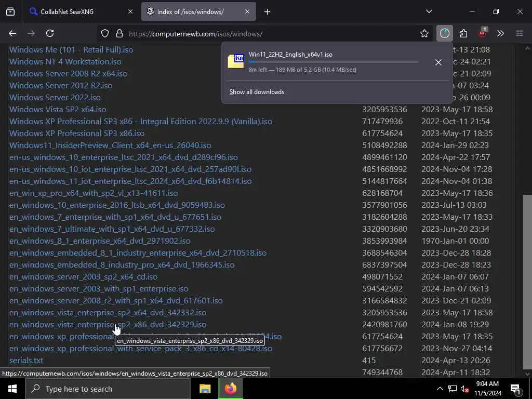The height and width of the screenshot is (399, 532).
Task: Download Windows Server 2012 R2.iso
Action: tap(61, 86)
